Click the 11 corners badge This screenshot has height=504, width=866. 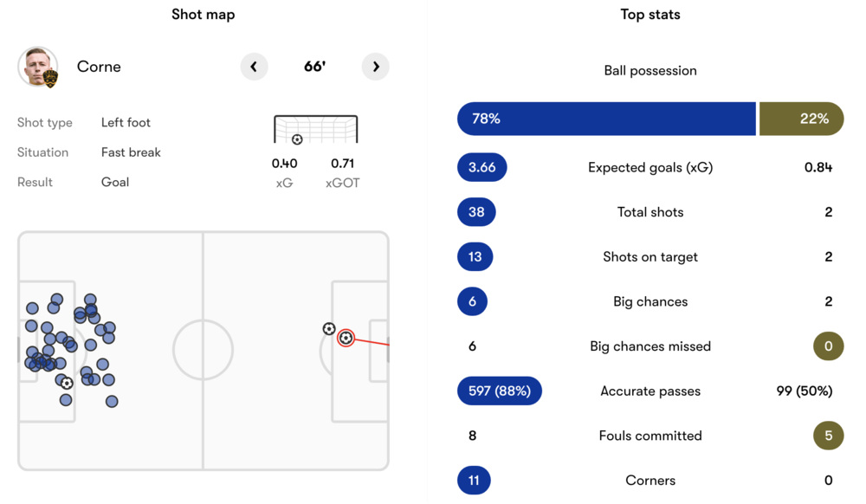(x=474, y=481)
